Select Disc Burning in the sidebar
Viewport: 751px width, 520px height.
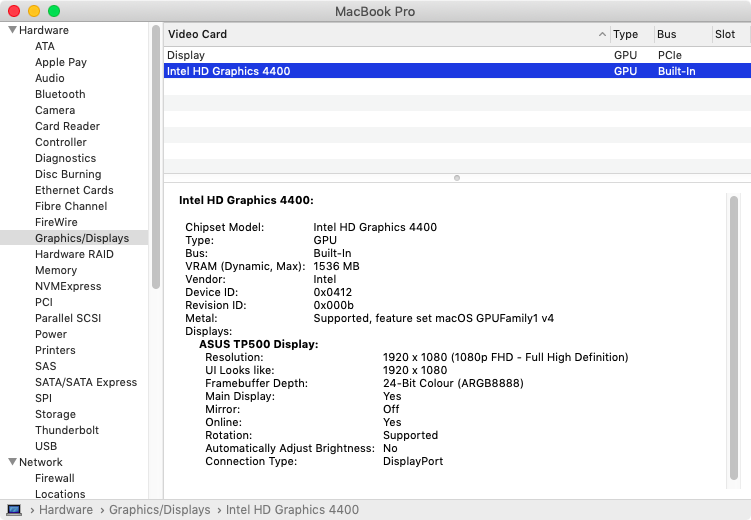(68, 174)
